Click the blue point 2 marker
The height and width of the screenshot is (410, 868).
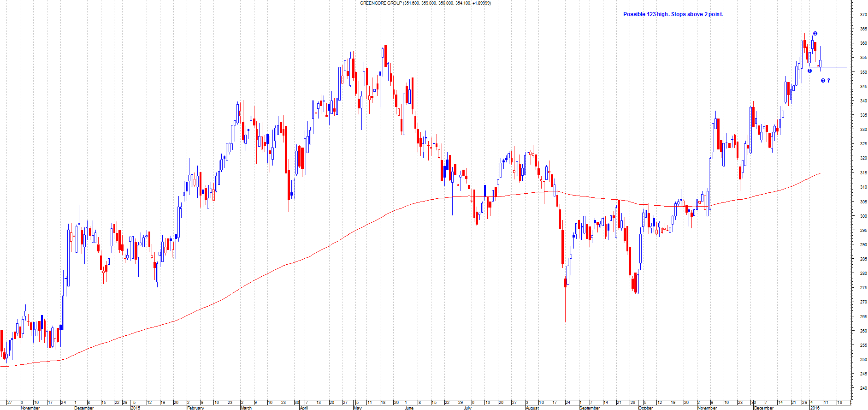click(x=815, y=34)
